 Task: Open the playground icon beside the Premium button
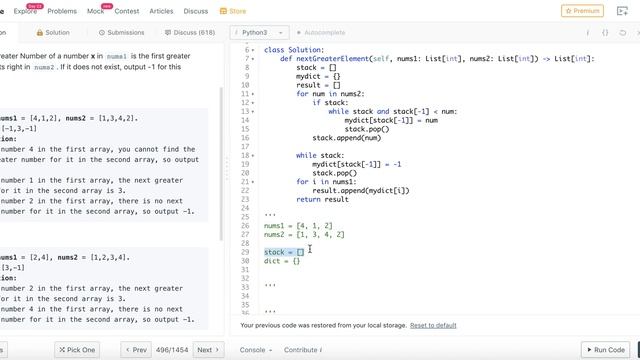click(x=622, y=11)
